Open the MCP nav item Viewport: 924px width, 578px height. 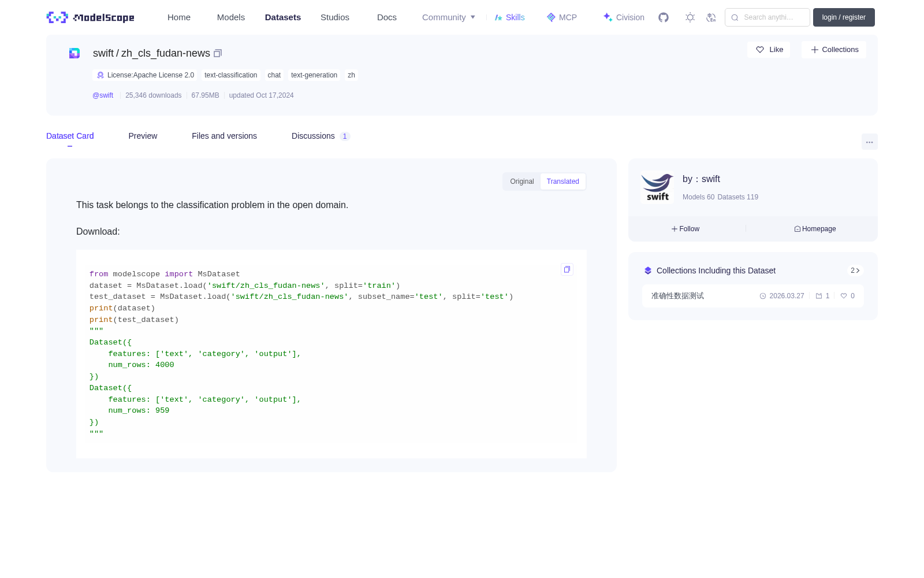(562, 17)
